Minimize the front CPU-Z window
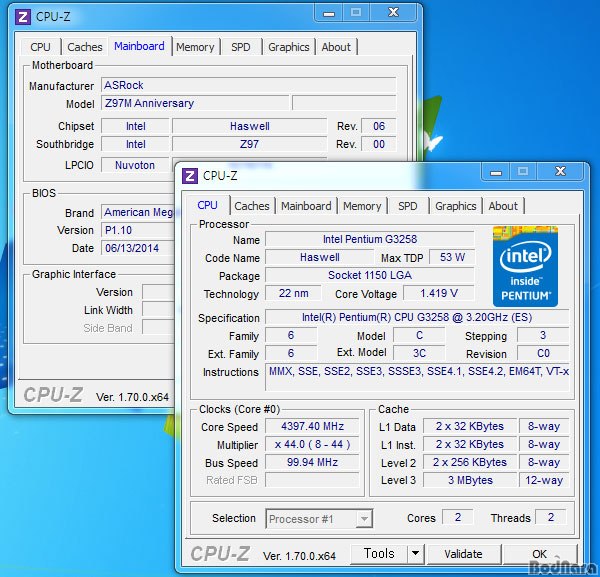The width and height of the screenshot is (600, 577). (496, 172)
